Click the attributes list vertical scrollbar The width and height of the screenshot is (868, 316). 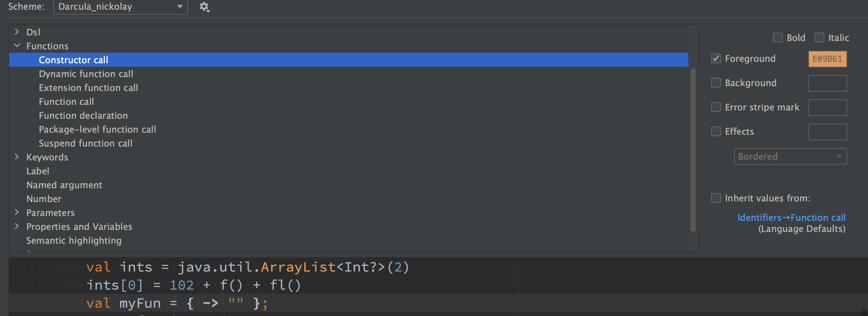[693, 150]
